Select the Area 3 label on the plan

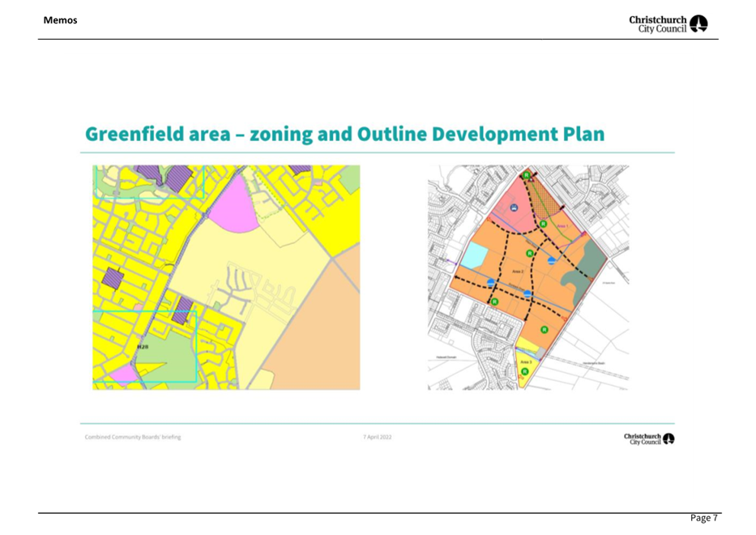tap(525, 361)
